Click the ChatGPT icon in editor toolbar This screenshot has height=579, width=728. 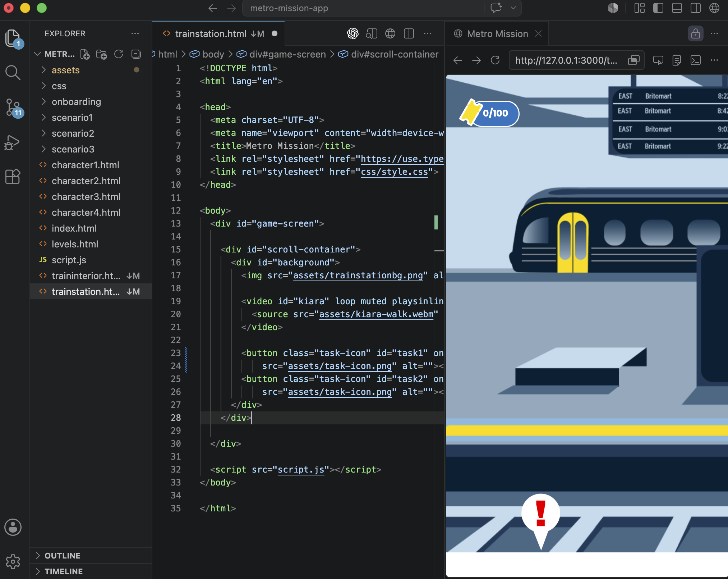point(353,34)
